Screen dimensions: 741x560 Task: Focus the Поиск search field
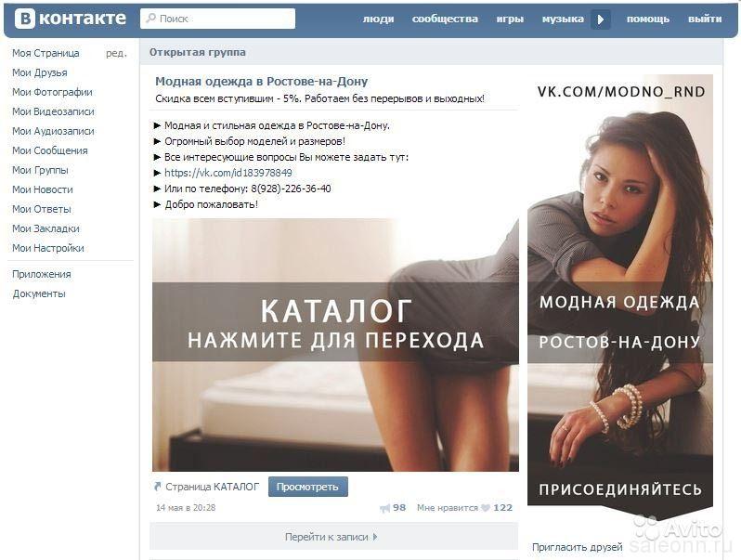218,19
